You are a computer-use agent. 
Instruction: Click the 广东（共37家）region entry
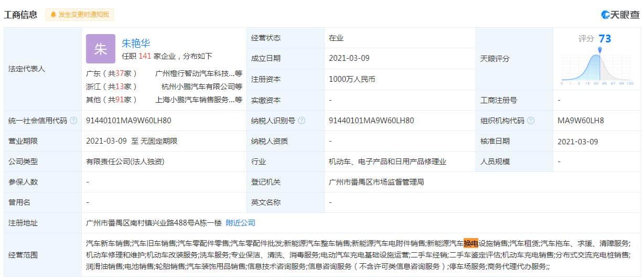[111, 74]
